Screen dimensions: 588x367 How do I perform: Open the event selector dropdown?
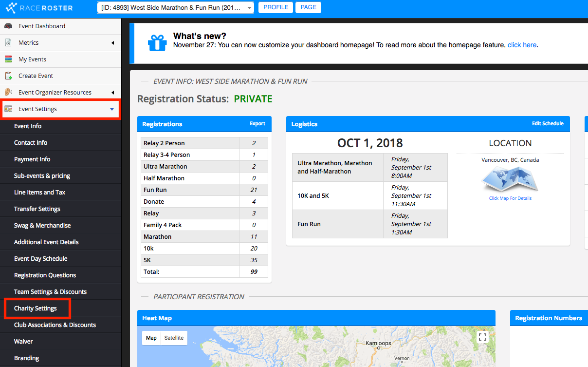(175, 7)
